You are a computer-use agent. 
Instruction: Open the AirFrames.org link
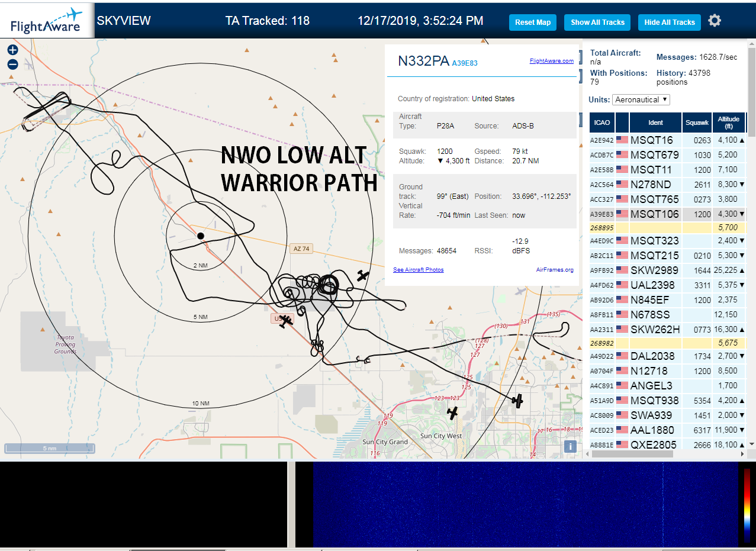pos(555,270)
